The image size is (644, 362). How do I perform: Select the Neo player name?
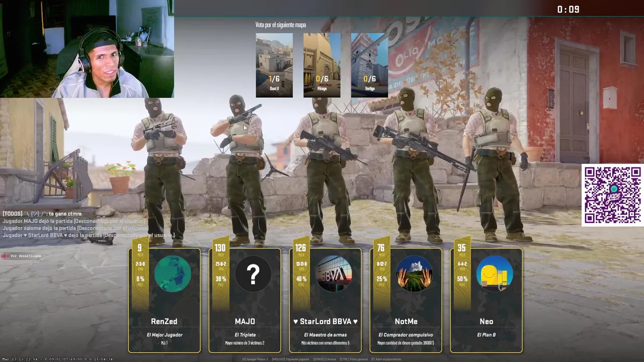[487, 321]
